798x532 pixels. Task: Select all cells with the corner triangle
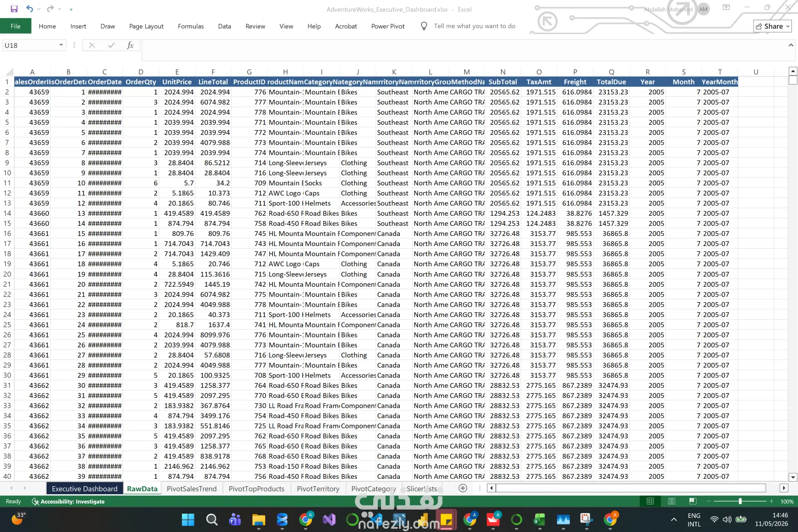[x=9, y=72]
